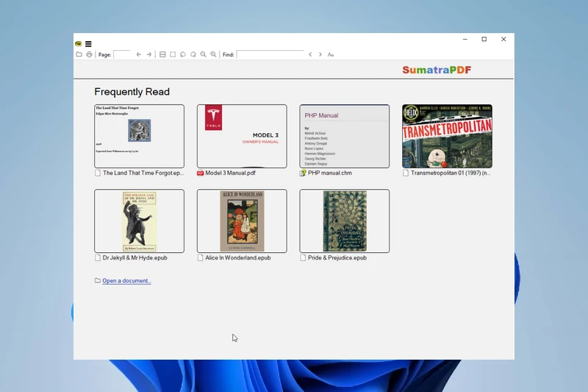588x392 pixels.
Task: Click document icon beside Dr Jekyll
Action: tap(98, 257)
